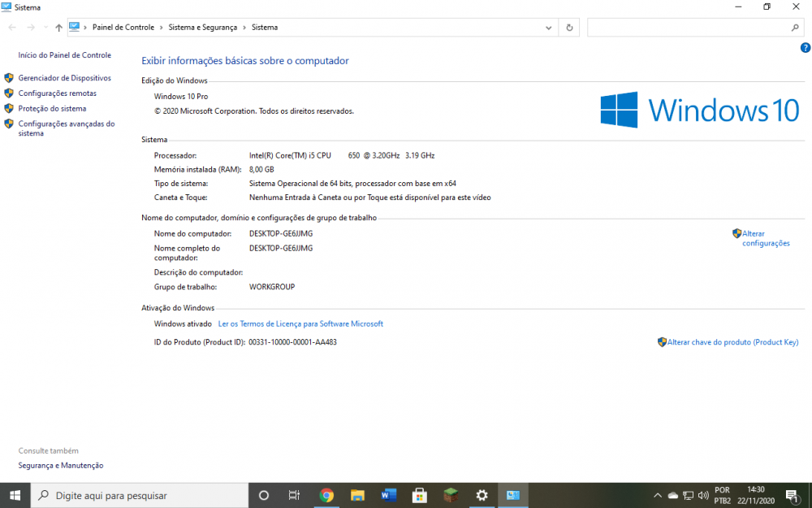812x508 pixels.
Task: Open Configurações remotas link
Action: 57,93
